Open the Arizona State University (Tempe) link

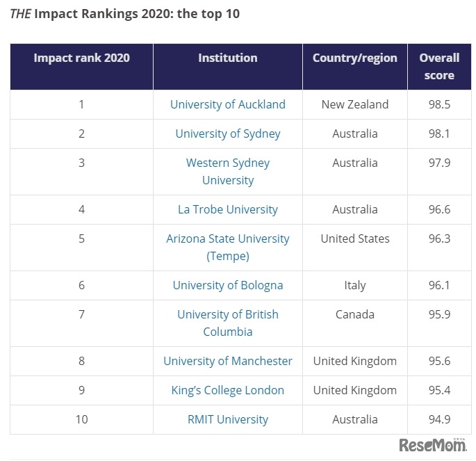pyautogui.click(x=228, y=248)
